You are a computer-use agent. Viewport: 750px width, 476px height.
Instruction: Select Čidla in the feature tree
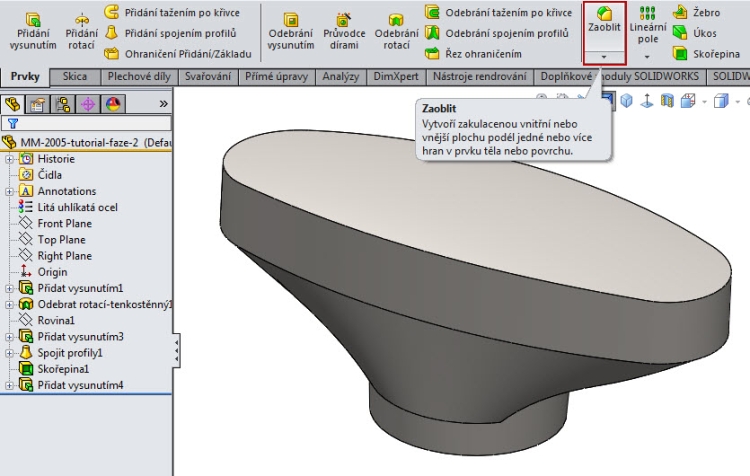coord(40,175)
